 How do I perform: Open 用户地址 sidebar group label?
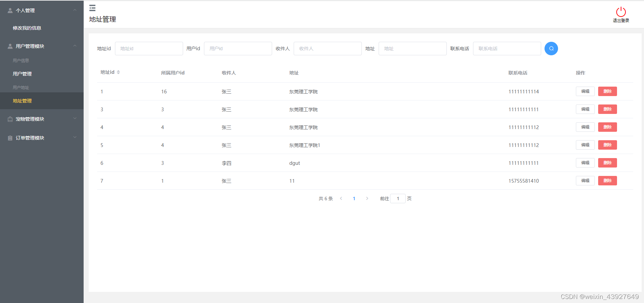(x=21, y=88)
